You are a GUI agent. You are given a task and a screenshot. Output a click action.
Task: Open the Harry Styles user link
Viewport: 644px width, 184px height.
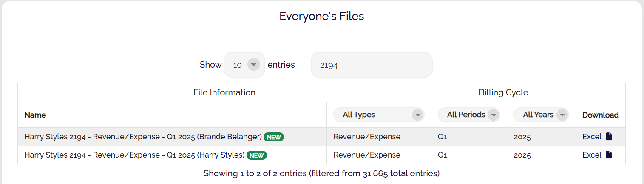click(x=221, y=155)
